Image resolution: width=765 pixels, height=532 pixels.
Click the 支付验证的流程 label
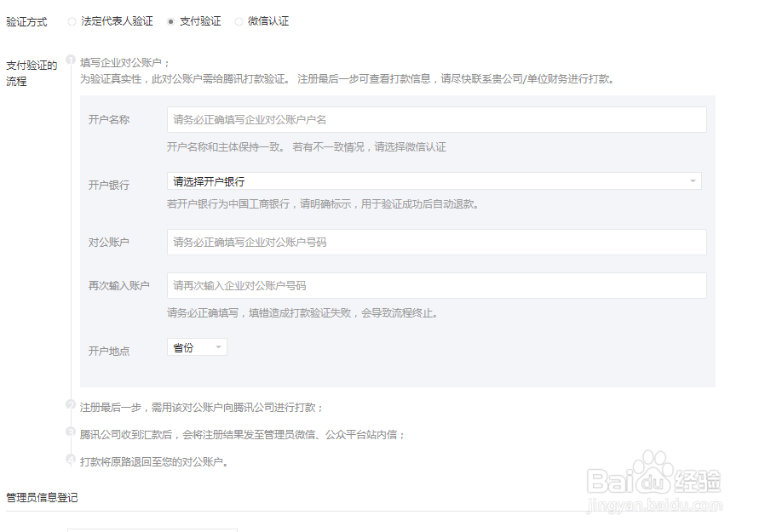click(x=31, y=72)
